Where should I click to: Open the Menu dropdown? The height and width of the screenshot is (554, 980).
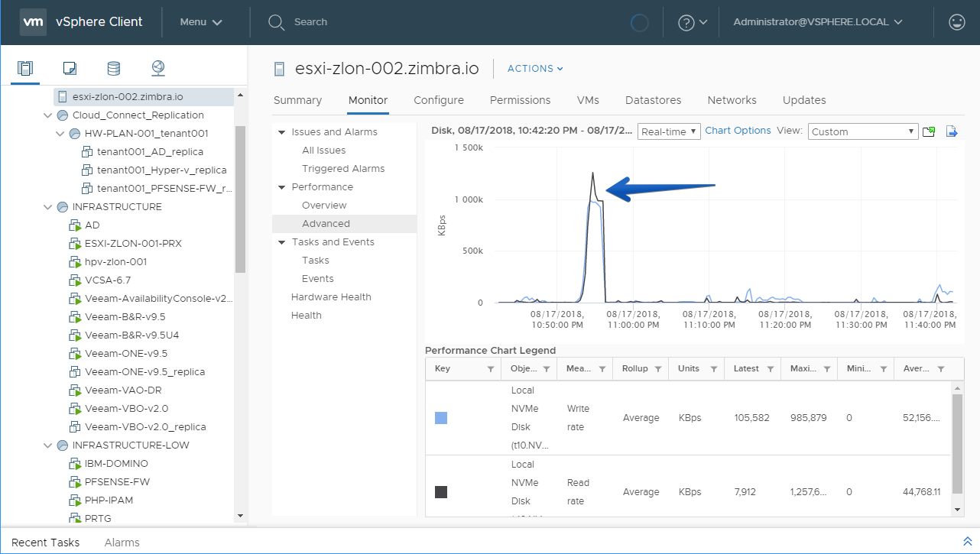click(x=201, y=22)
